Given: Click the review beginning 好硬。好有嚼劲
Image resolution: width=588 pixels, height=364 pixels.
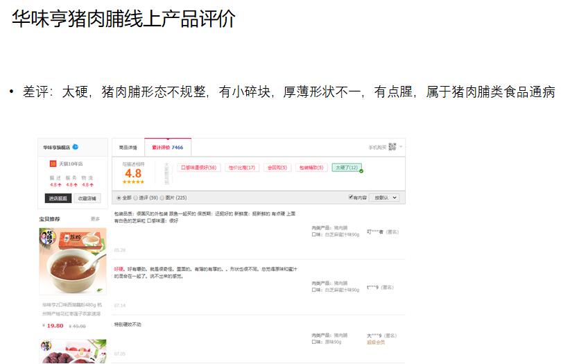Looking at the screenshot, I should pyautogui.click(x=205, y=272).
